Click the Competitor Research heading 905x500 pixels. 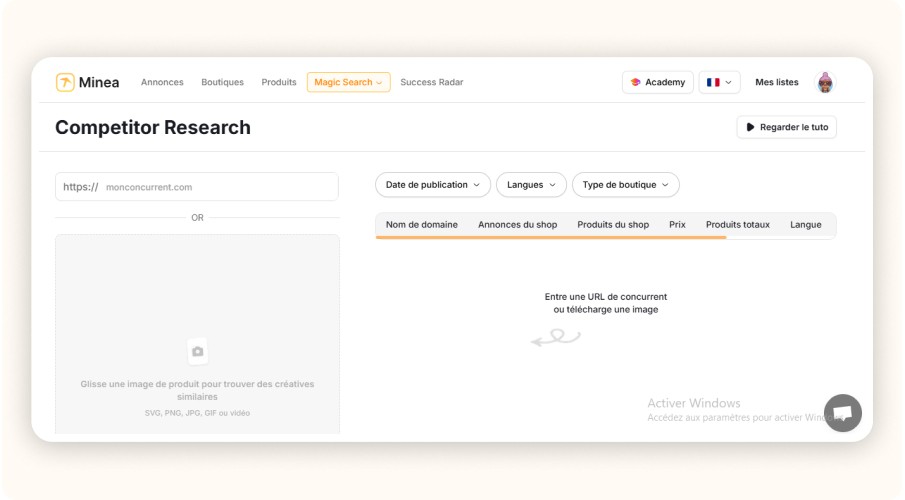tap(153, 128)
